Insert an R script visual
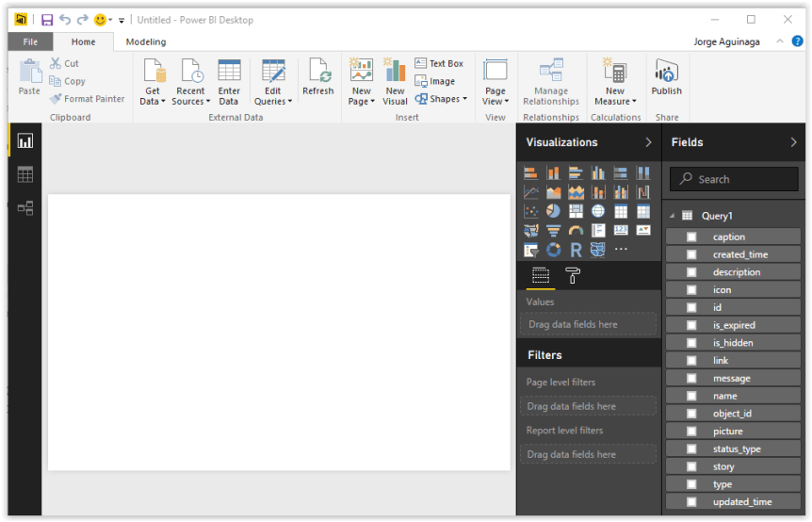This screenshot has width=812, height=522. (x=576, y=250)
